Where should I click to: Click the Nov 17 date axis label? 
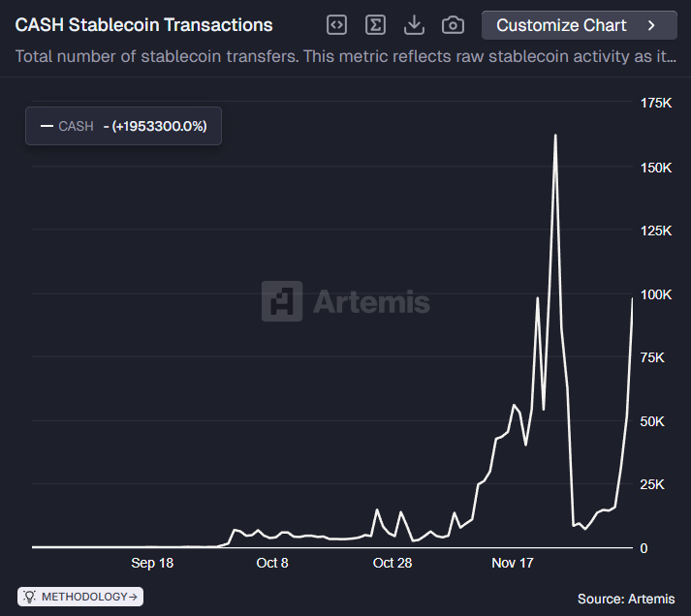(513, 563)
